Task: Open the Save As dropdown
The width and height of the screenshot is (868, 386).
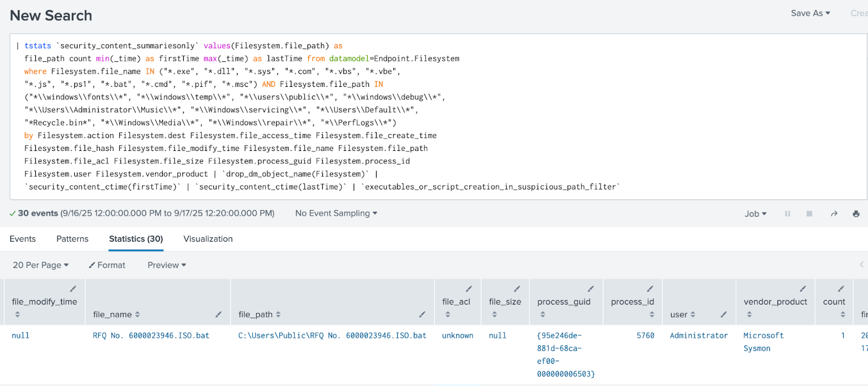Action: [810, 13]
